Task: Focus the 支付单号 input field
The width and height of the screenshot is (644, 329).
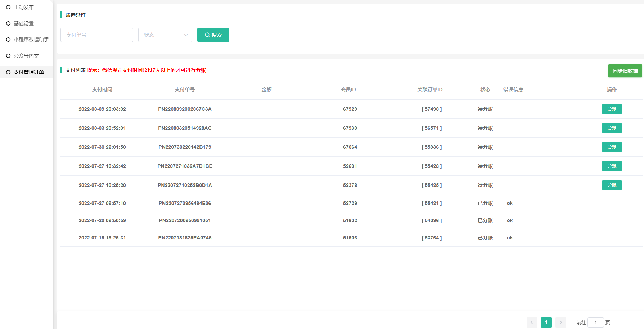Action: point(96,35)
